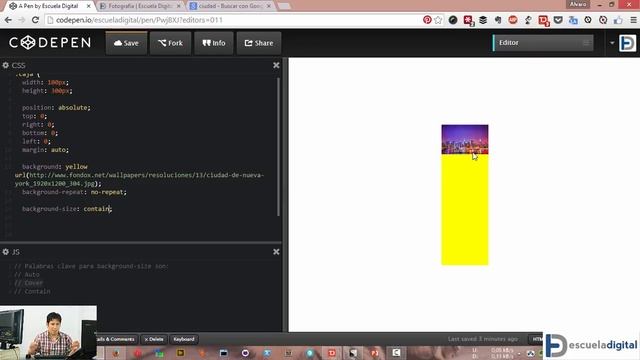Open the PowerPoint taskbar icon
This screenshot has height=360, width=640.
click(374, 353)
